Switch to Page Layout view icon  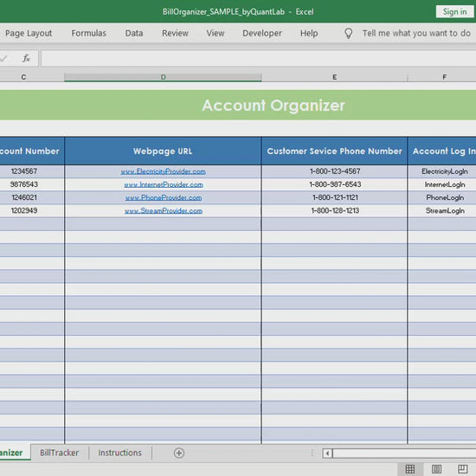436,469
